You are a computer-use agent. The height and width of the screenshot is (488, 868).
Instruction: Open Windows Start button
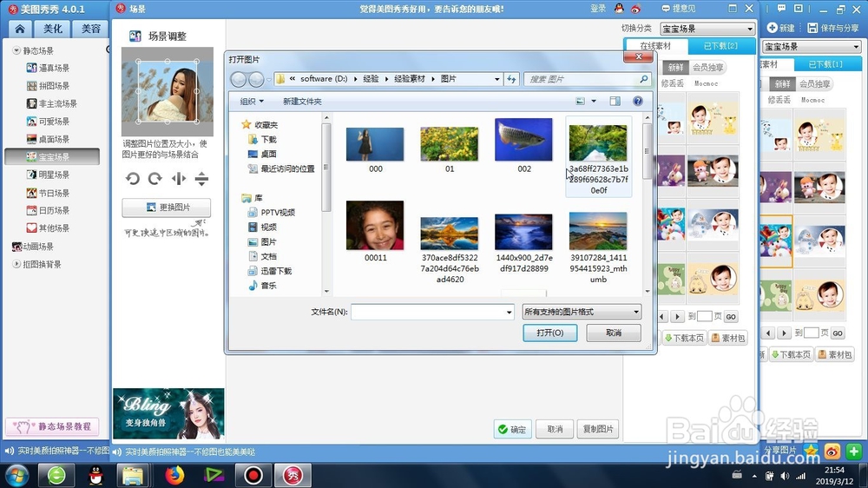17,475
